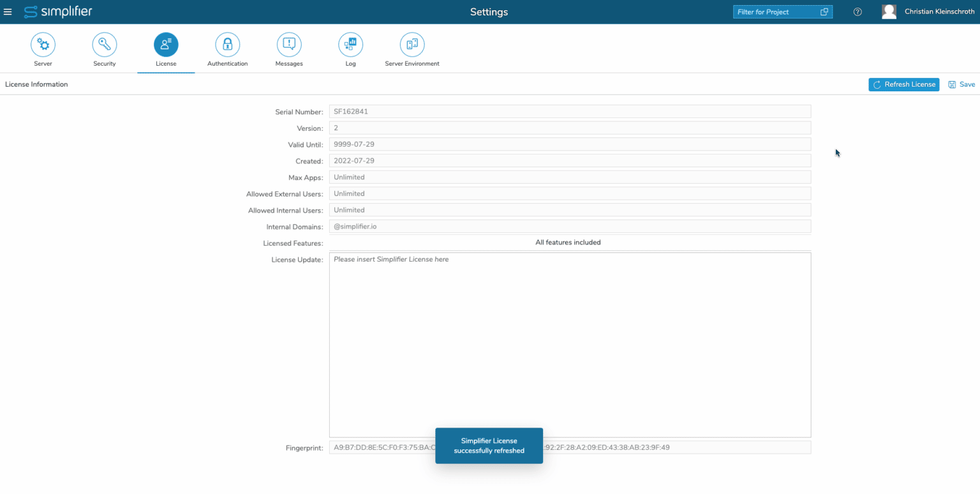Click the 'License Information' heading
The image size is (980, 494).
pos(36,84)
